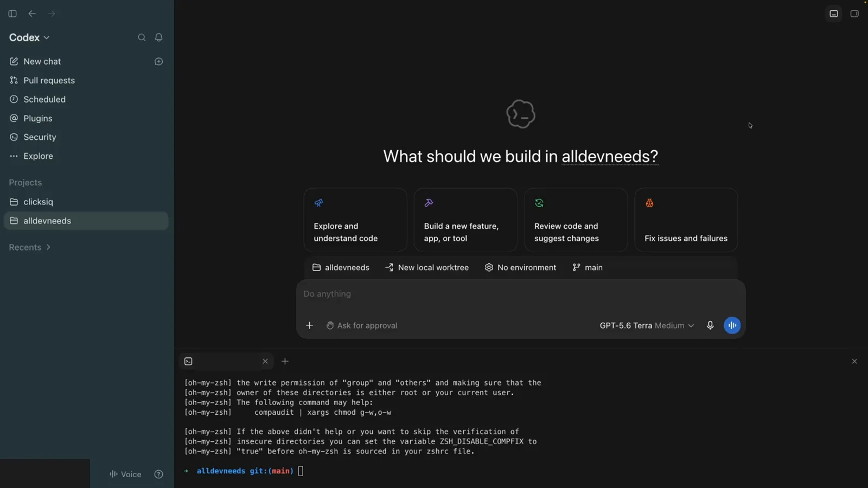
Task: Go forward with the right arrow
Action: (x=52, y=14)
